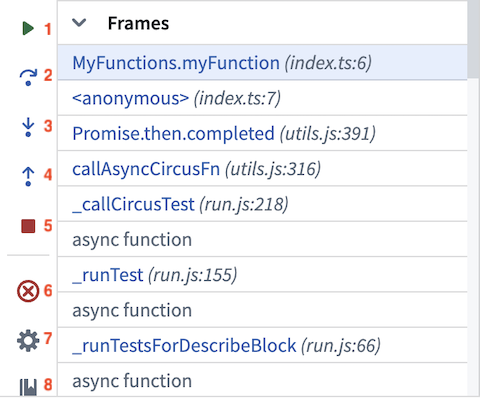The width and height of the screenshot is (480, 400).
Task: Click the Step out up-arrow icon
Action: [x=28, y=176]
